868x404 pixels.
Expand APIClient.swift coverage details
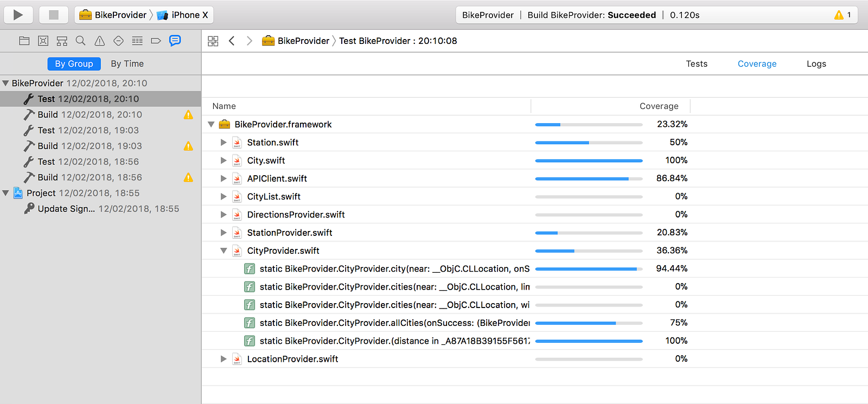(224, 178)
